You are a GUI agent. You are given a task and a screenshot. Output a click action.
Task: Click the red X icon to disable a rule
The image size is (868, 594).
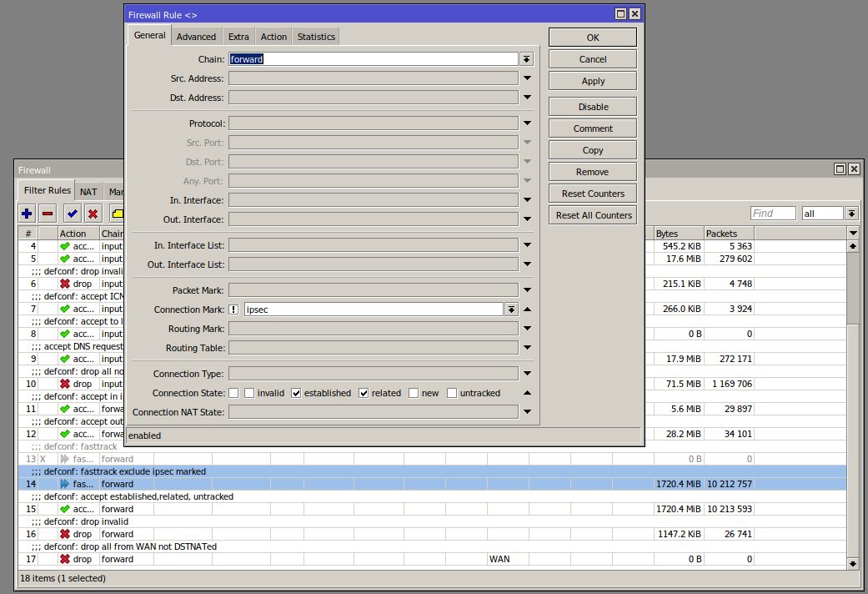pyautogui.click(x=93, y=214)
